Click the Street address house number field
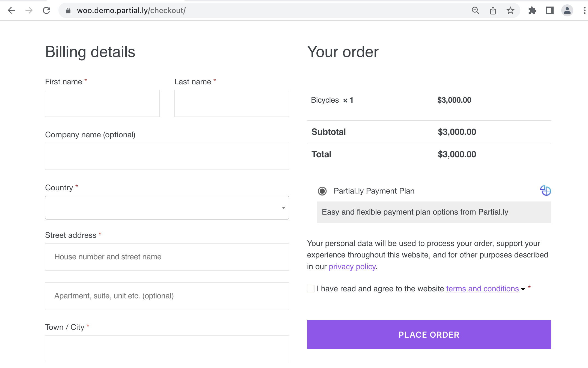The image size is (588, 368). [x=167, y=257]
